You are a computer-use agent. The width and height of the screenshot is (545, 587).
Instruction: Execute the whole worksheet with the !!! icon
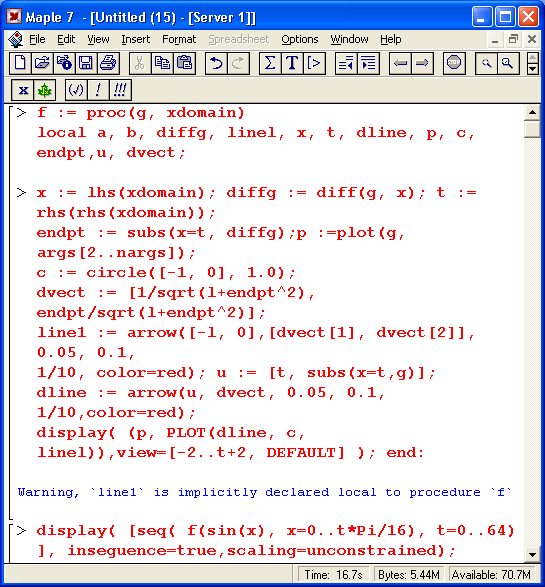pos(120,90)
